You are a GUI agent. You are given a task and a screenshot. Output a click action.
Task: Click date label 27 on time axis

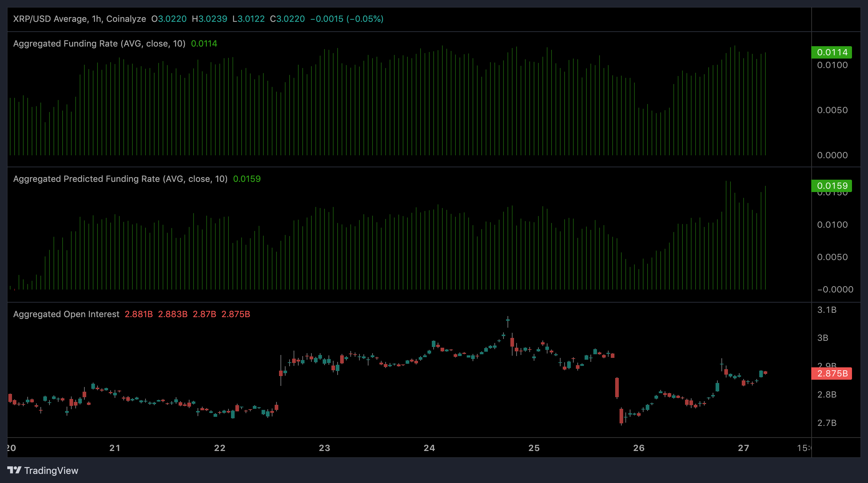(744, 448)
